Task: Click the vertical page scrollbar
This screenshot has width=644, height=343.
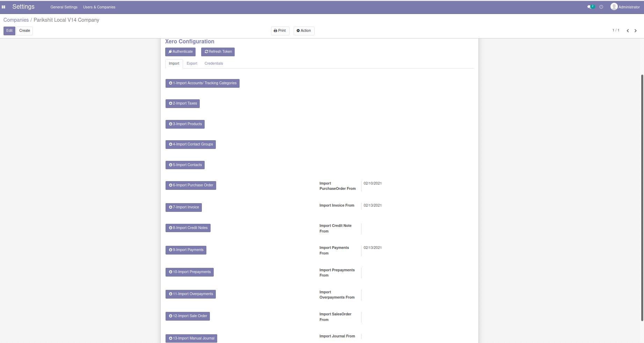Action: click(642, 198)
